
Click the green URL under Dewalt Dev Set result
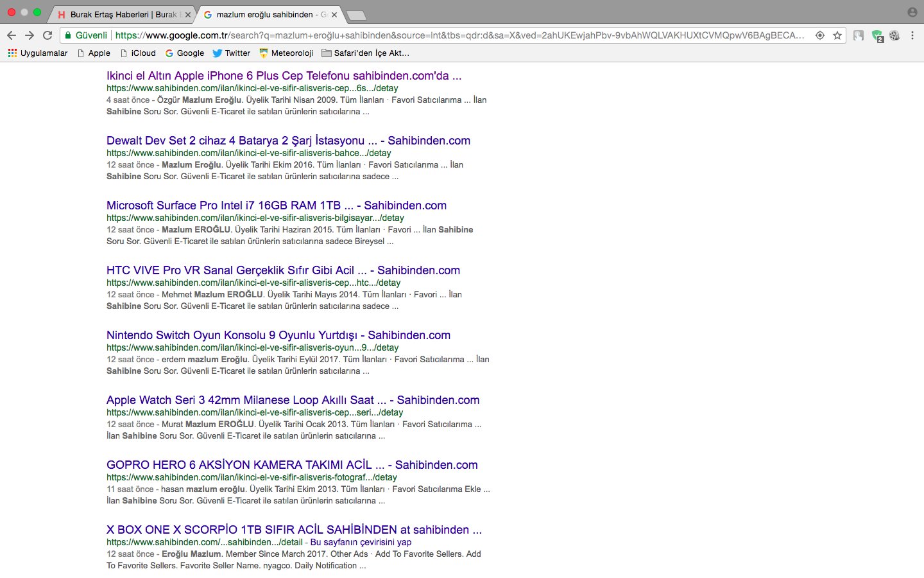248,153
